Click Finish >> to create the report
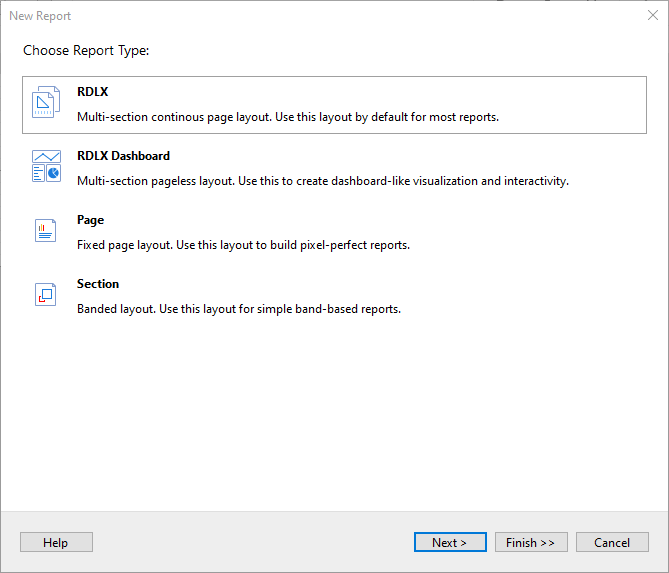This screenshot has height=573, width=669. tap(531, 542)
